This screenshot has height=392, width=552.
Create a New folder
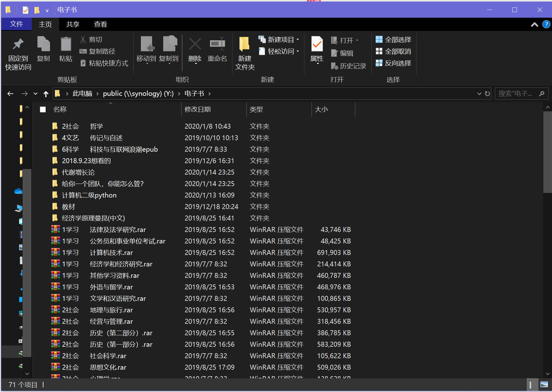click(x=245, y=53)
